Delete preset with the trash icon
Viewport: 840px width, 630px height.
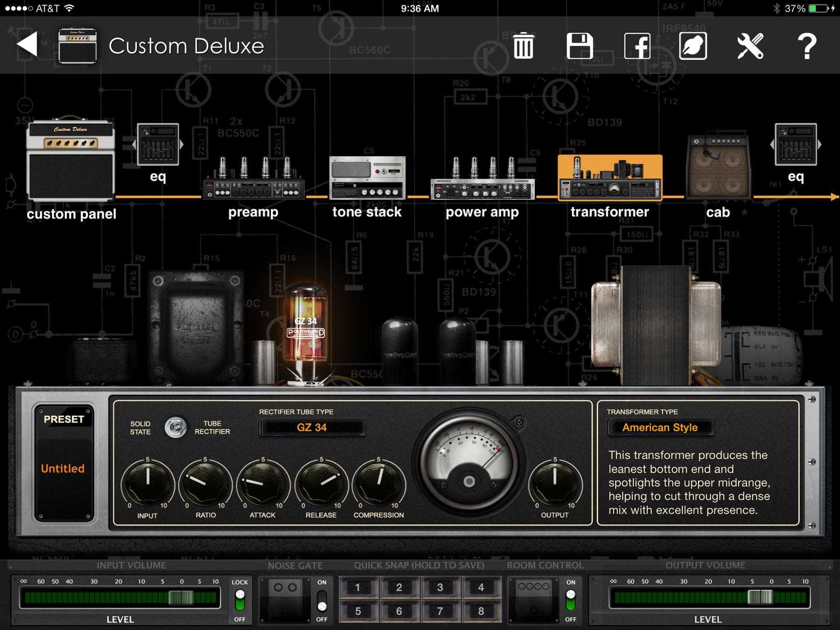523,46
